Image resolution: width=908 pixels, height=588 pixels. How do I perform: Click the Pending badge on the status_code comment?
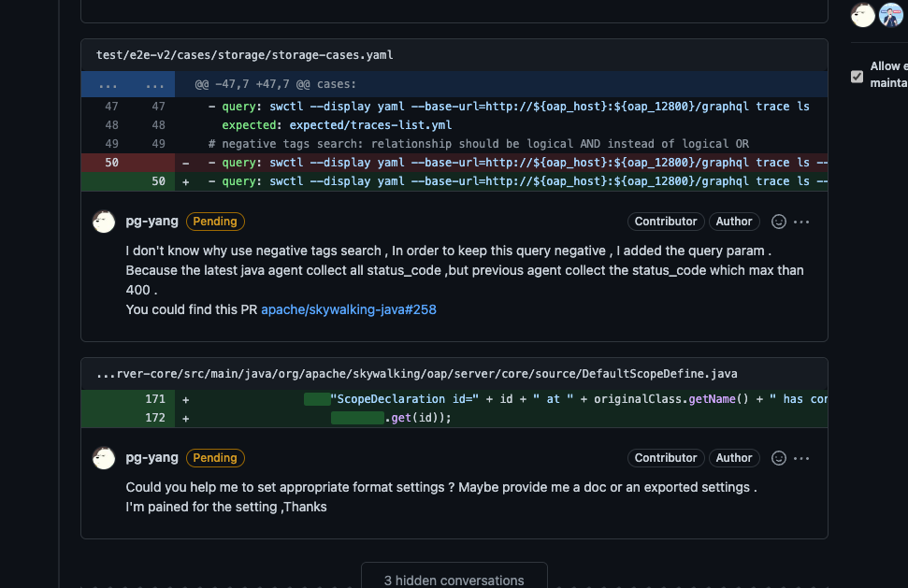tap(215, 222)
